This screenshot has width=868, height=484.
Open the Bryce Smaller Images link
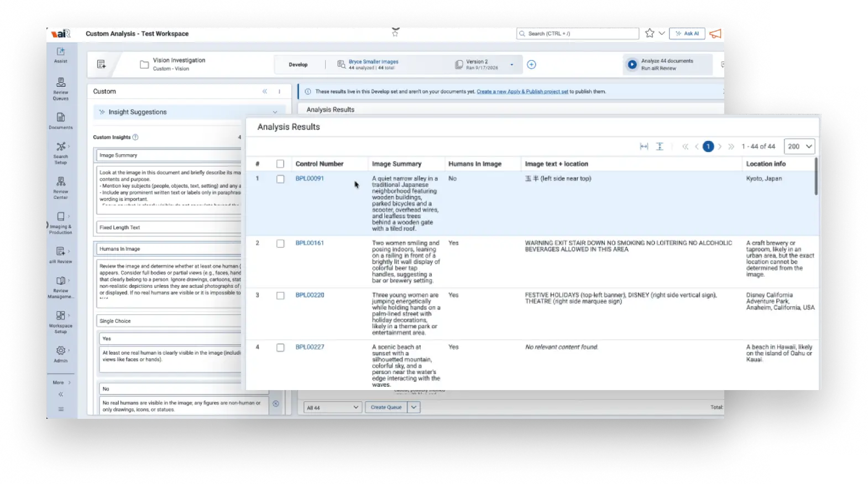click(373, 62)
